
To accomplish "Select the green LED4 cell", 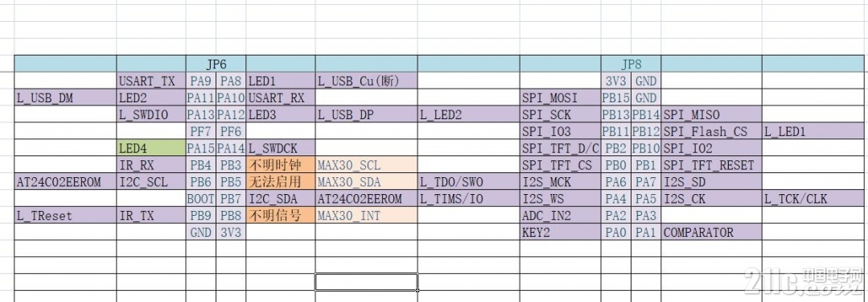I will click(x=151, y=148).
